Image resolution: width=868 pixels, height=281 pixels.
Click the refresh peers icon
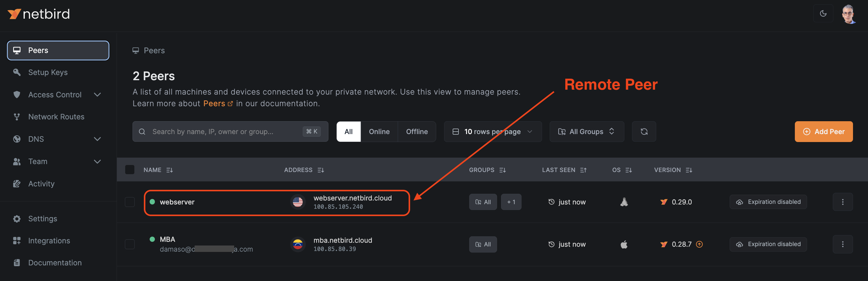[x=644, y=131]
